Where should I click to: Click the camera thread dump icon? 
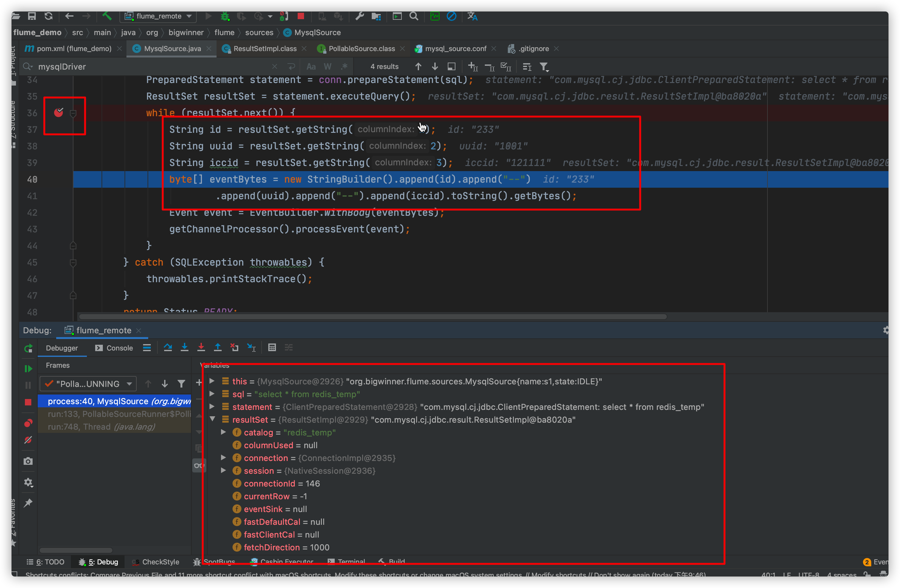coord(28,461)
